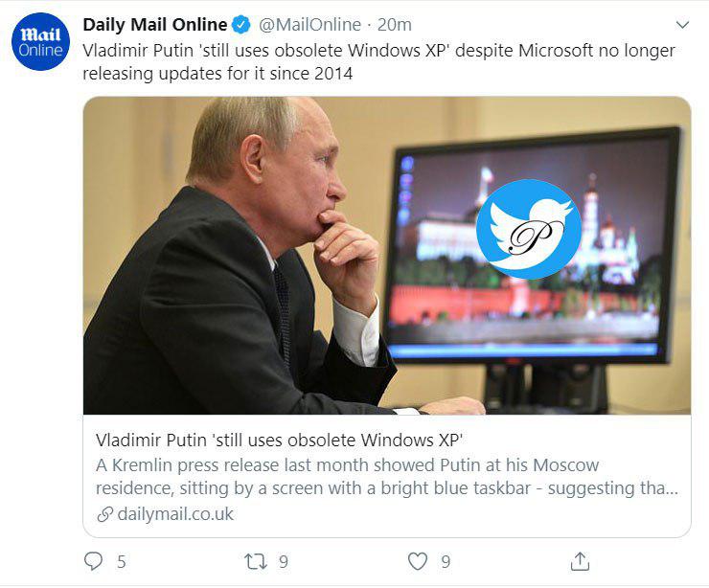Click the tweet text about Windows XP

378,61
